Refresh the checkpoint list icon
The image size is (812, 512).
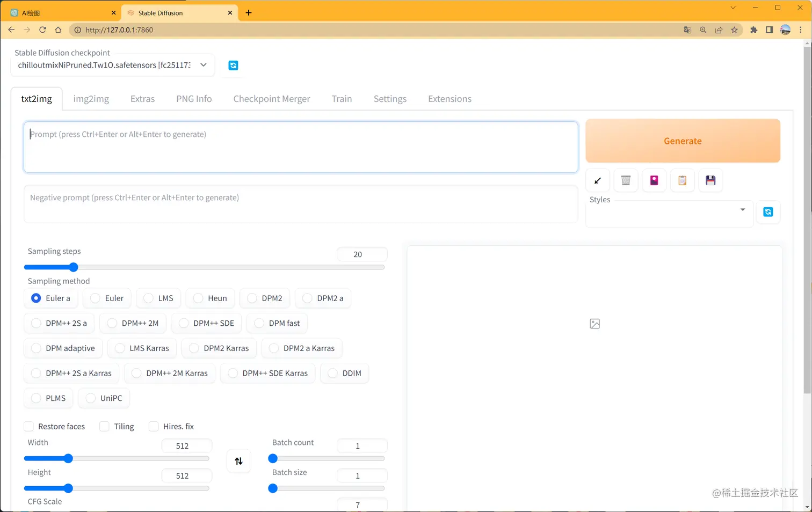[233, 65]
